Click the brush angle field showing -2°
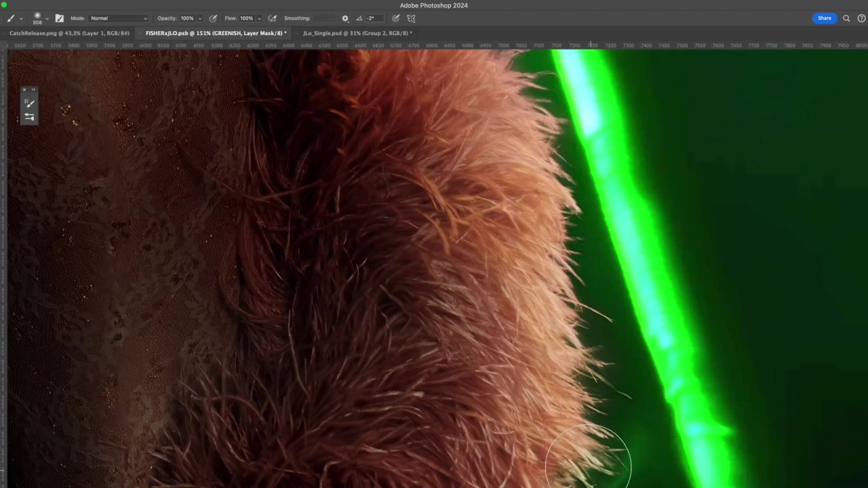The width and height of the screenshot is (868, 488). click(374, 18)
